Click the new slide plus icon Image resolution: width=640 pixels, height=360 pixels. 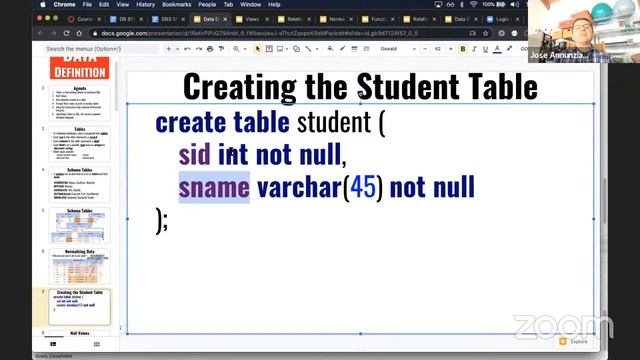169,49
